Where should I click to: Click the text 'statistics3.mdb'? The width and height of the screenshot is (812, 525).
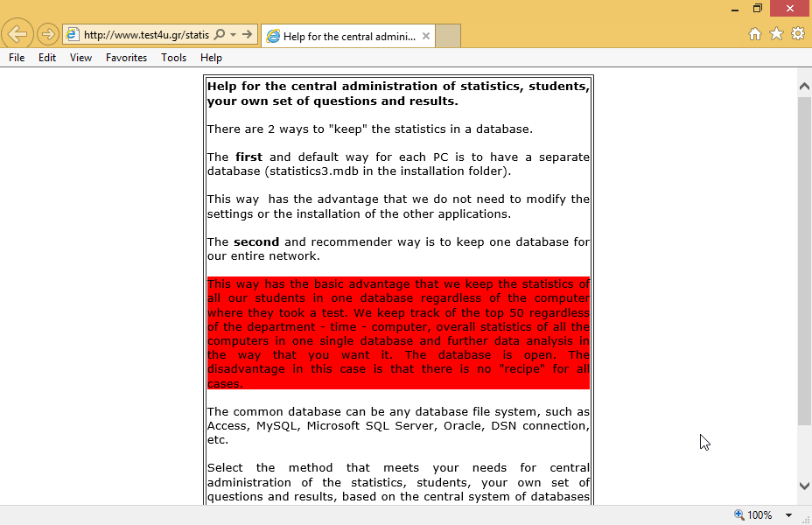pyautogui.click(x=314, y=171)
